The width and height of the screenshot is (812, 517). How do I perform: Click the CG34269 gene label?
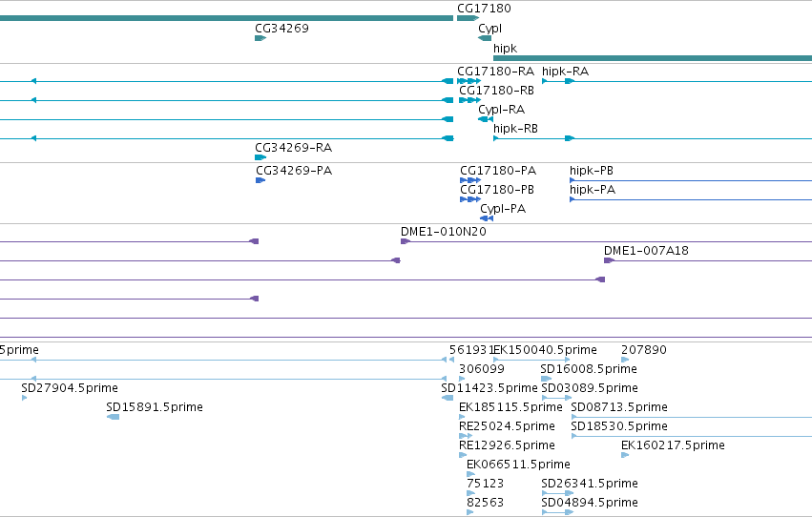point(281,28)
